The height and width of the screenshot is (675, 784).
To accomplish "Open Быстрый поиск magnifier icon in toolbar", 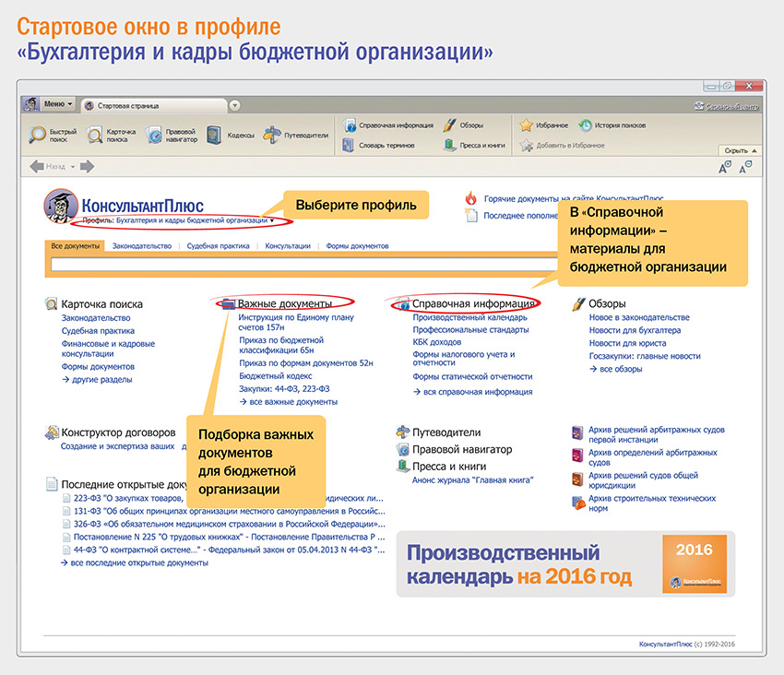I will 37,135.
